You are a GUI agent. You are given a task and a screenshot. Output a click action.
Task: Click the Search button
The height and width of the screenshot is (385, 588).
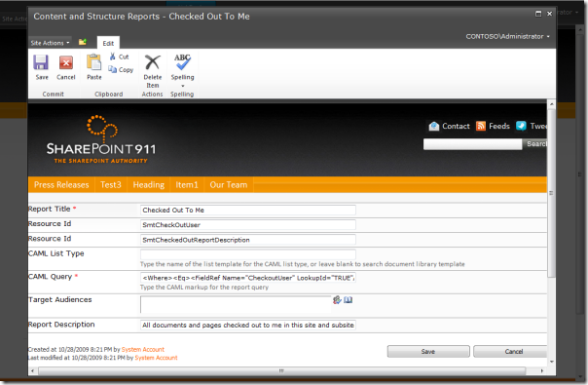click(535, 144)
